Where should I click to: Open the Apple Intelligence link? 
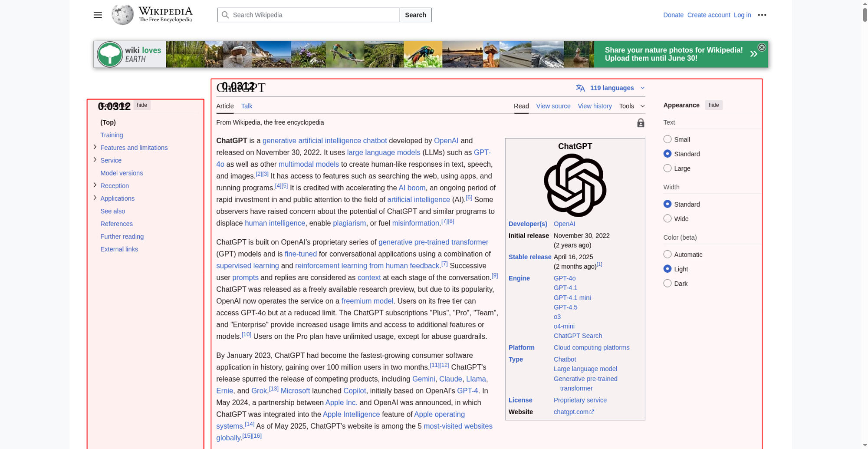tap(351, 414)
